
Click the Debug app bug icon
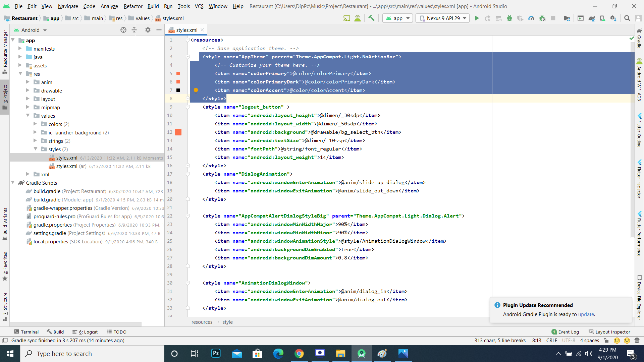coord(509,18)
